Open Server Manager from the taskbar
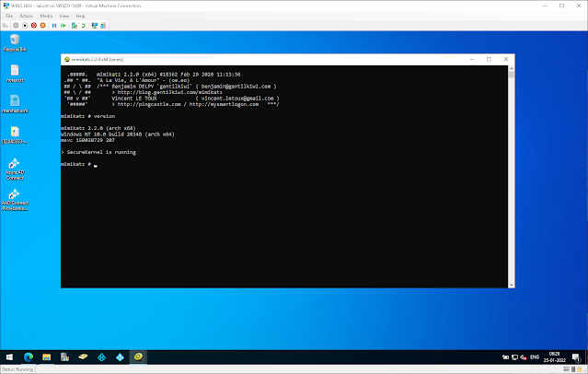 pyautogui.click(x=65, y=357)
